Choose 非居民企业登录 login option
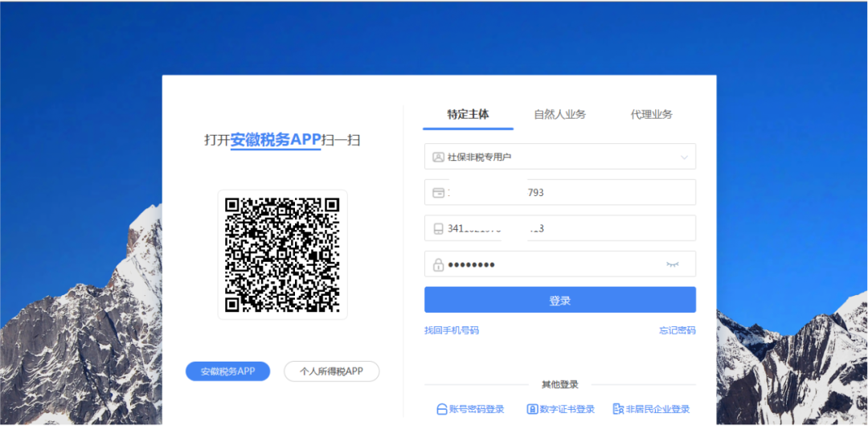Viewport: 868px width, 426px height. pyautogui.click(x=657, y=409)
